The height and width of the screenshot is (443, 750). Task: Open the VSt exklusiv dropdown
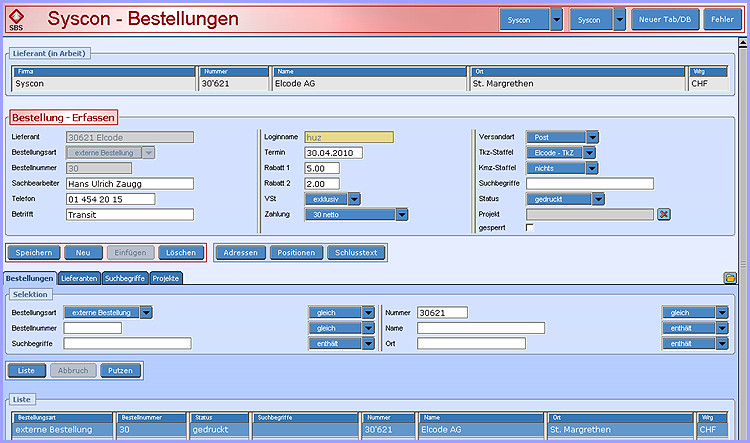pyautogui.click(x=382, y=199)
